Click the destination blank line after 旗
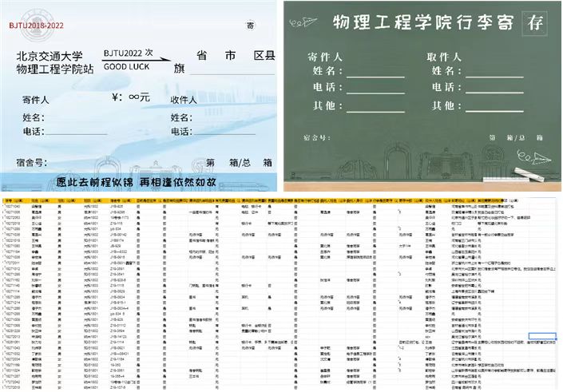This screenshot has height=392, width=563. pyautogui.click(x=232, y=74)
